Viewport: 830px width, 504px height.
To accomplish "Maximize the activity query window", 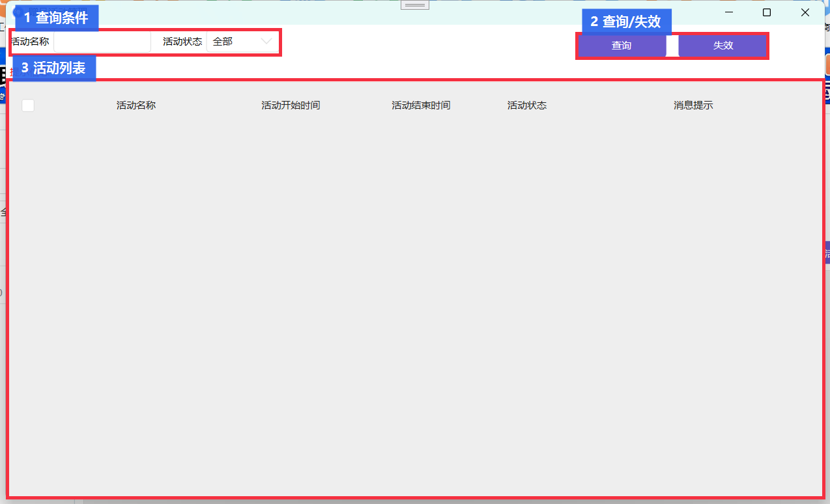I will (x=767, y=12).
